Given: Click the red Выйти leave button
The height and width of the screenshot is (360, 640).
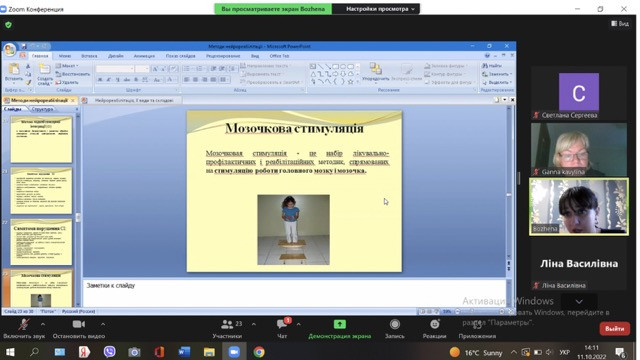Looking at the screenshot, I should point(614,329).
